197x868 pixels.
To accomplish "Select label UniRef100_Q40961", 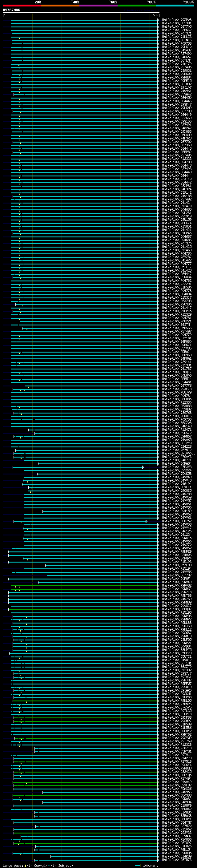I will (177, 91).
